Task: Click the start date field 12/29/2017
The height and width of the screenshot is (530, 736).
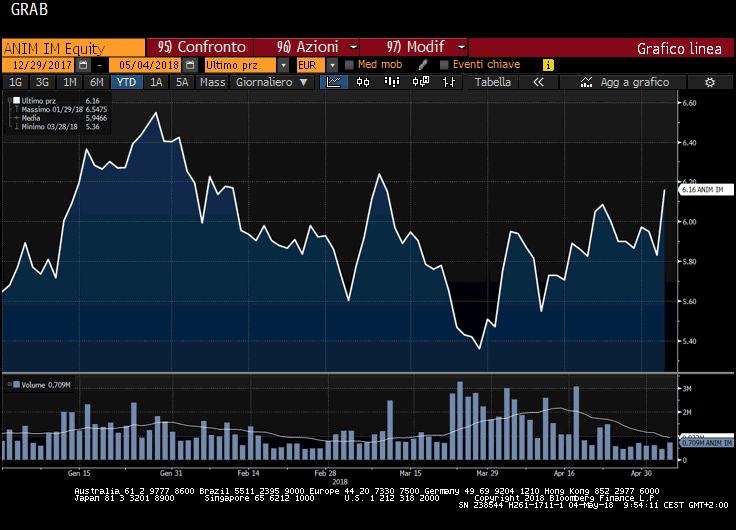Action: point(39,65)
